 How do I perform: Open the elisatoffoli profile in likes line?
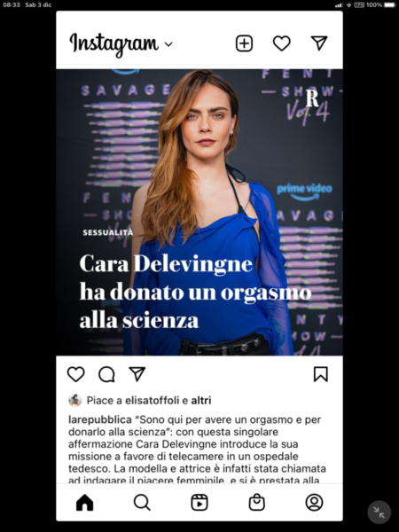(152, 401)
